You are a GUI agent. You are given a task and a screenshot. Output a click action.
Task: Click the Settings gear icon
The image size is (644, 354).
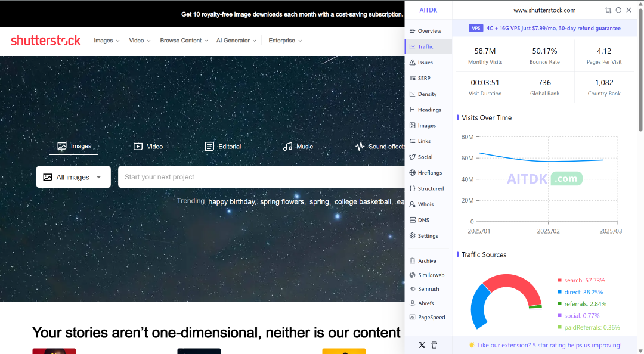(x=413, y=236)
